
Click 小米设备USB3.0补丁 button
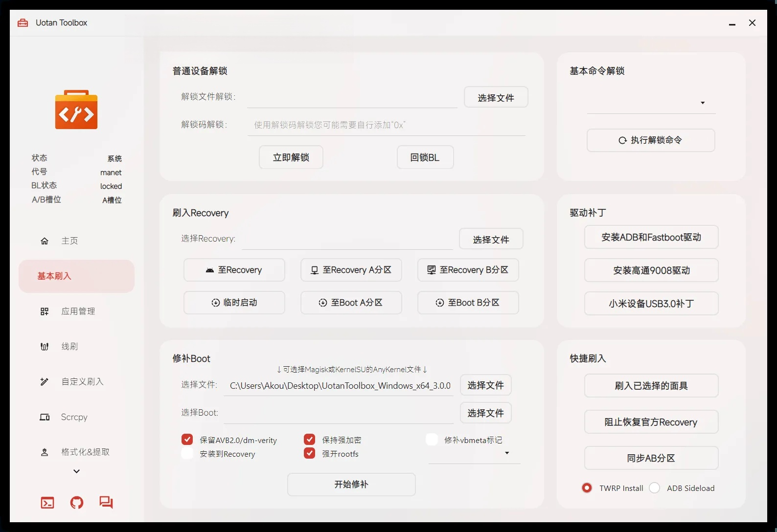(x=651, y=304)
